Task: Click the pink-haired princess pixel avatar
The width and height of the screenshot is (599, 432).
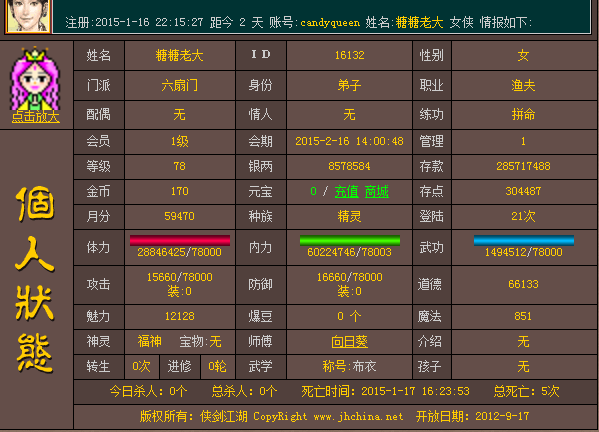Action: [x=35, y=79]
